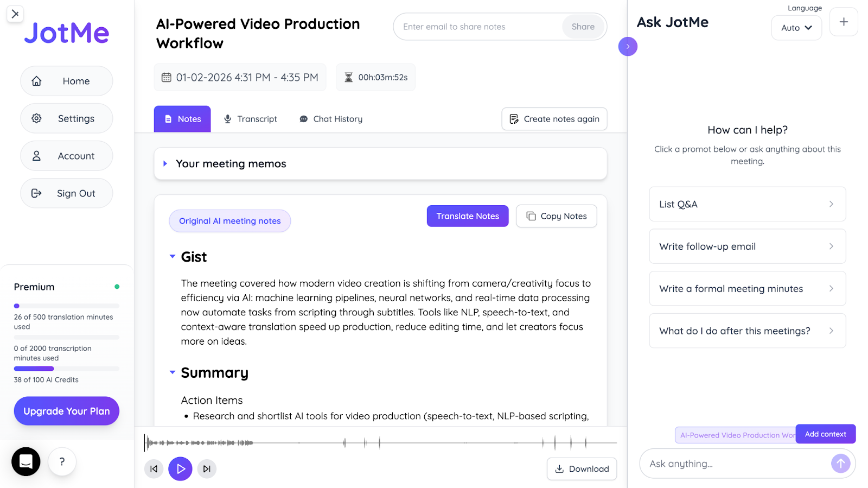The width and height of the screenshot is (868, 488).
Task: Send message with the arrow-up button
Action: 840,463
